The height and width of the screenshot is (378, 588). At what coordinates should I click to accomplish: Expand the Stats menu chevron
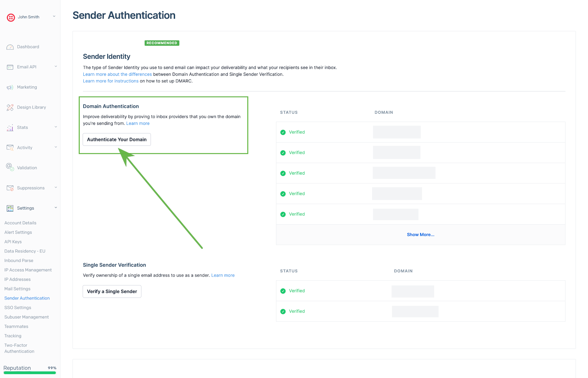[56, 127]
